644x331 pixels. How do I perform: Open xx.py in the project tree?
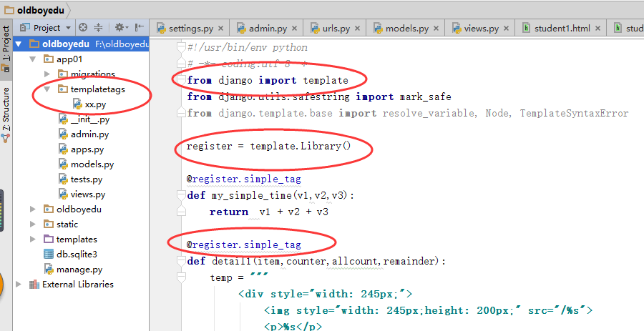tap(95, 104)
